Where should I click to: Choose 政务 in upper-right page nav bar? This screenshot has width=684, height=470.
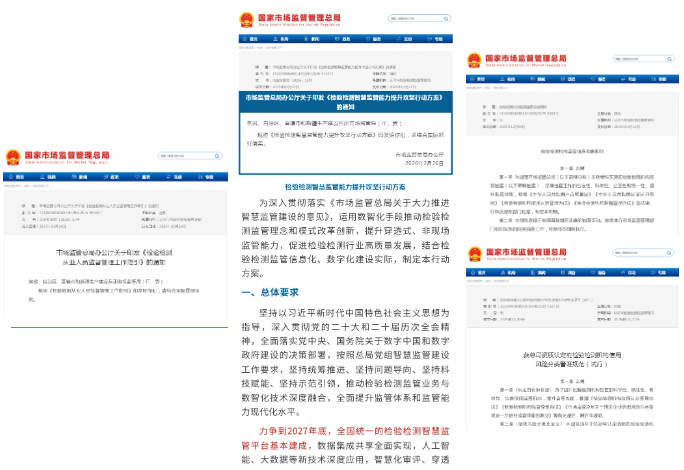[569, 79]
